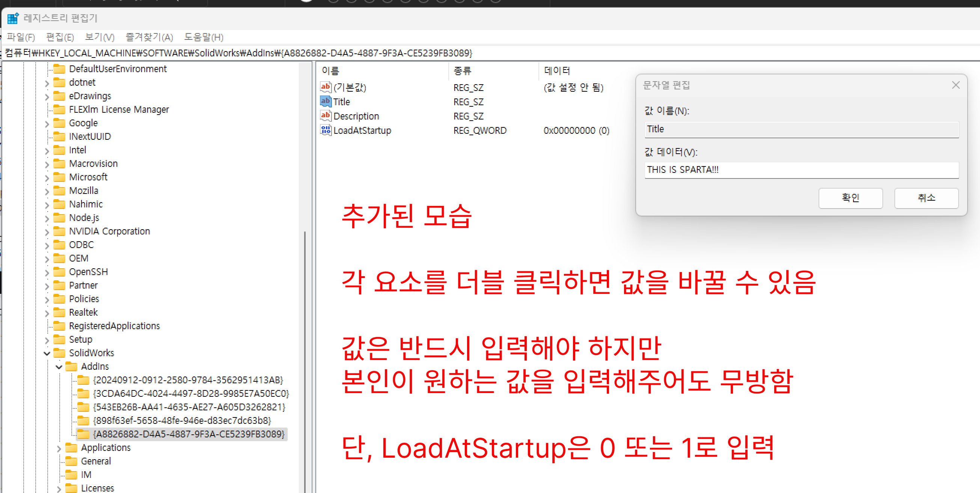Screen dimensions: 980x493
Task: Click the default value (기본값) icon
Action: [x=325, y=87]
